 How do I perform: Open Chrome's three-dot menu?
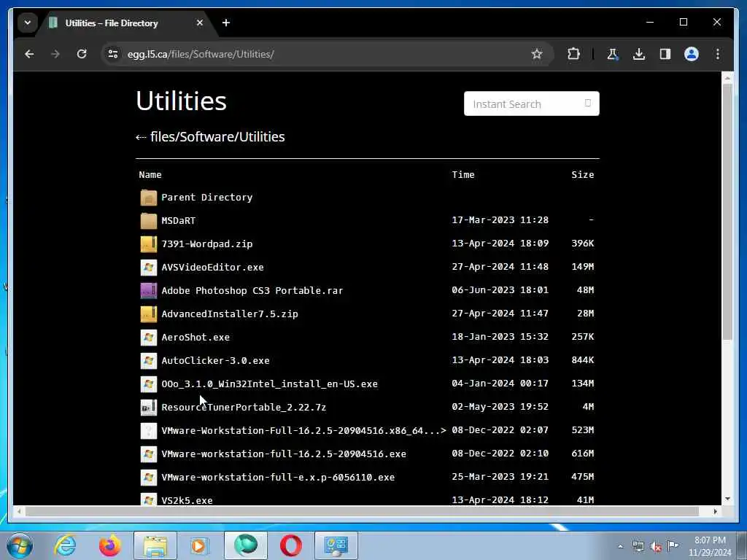pos(718,54)
